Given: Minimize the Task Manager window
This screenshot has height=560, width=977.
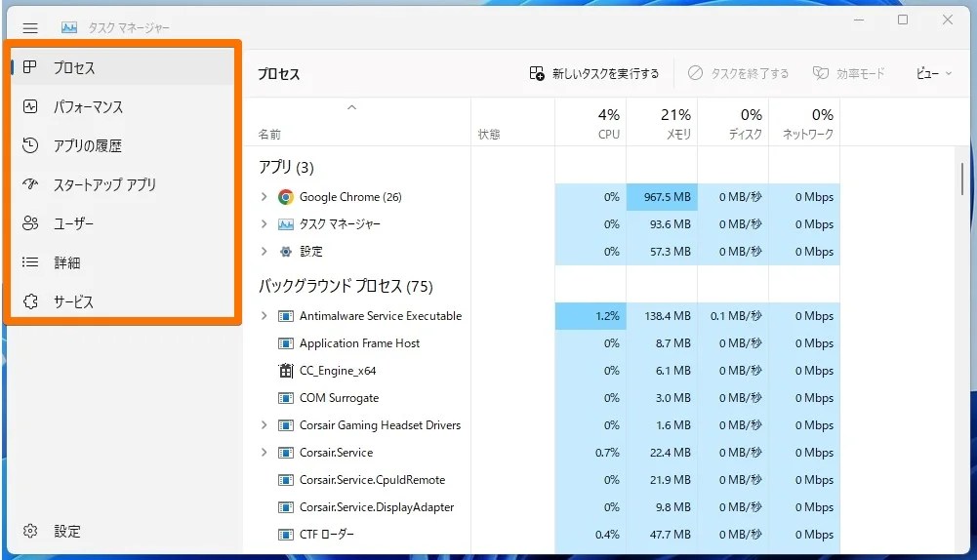Looking at the screenshot, I should click(859, 20).
